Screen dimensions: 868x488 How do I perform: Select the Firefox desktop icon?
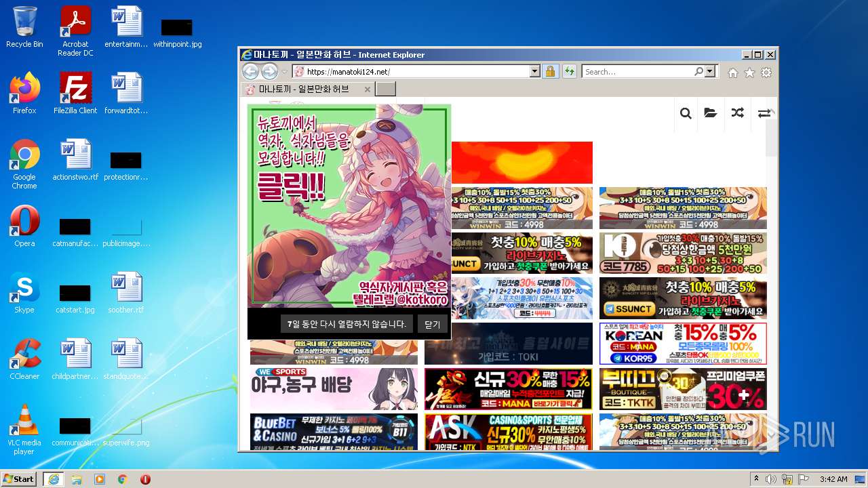24,94
